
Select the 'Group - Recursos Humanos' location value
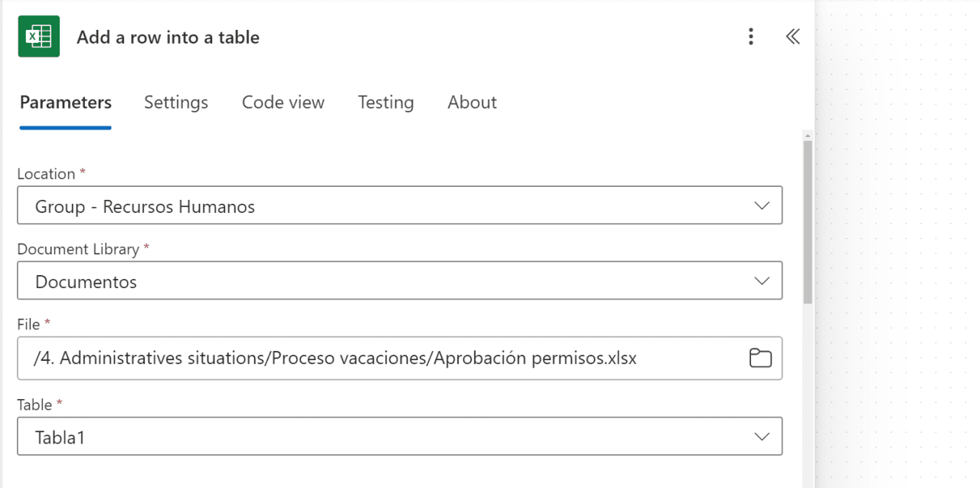(145, 206)
